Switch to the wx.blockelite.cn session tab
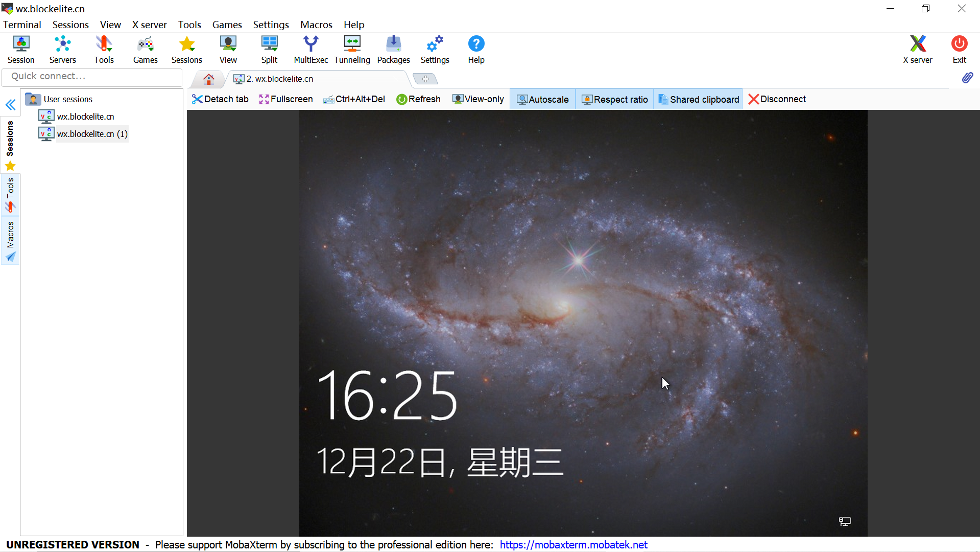 coord(278,78)
